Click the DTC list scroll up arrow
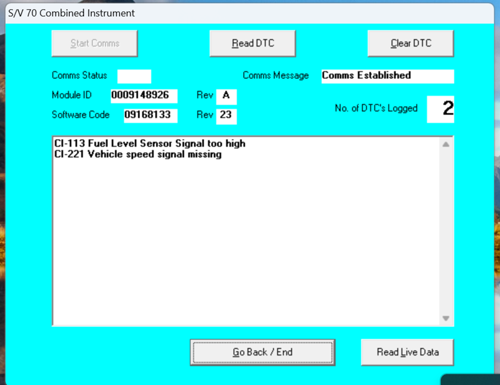This screenshot has height=385, width=500. pyautogui.click(x=446, y=145)
